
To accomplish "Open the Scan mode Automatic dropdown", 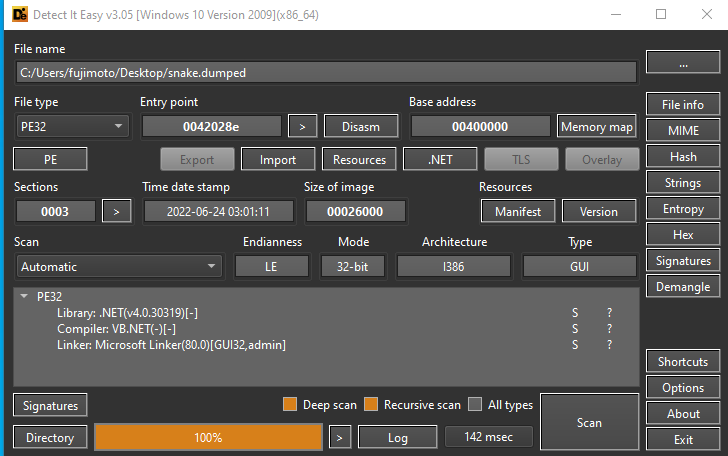I will 119,267.
